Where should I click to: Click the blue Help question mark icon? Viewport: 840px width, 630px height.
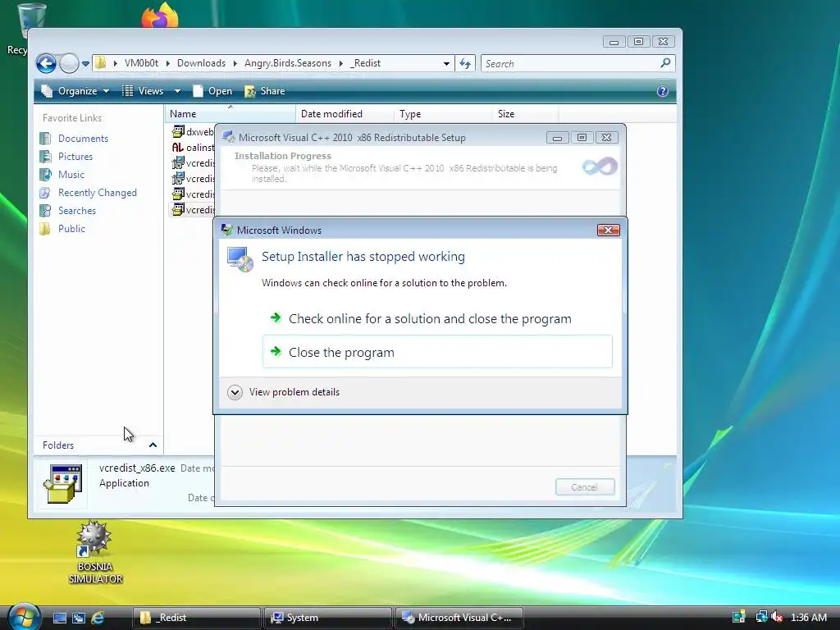(x=663, y=91)
